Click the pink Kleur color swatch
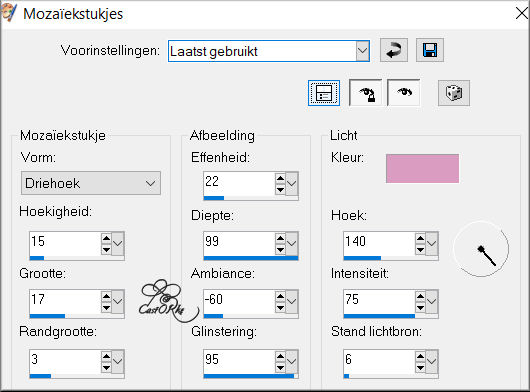Viewport: 530px width, 392px height. (423, 168)
